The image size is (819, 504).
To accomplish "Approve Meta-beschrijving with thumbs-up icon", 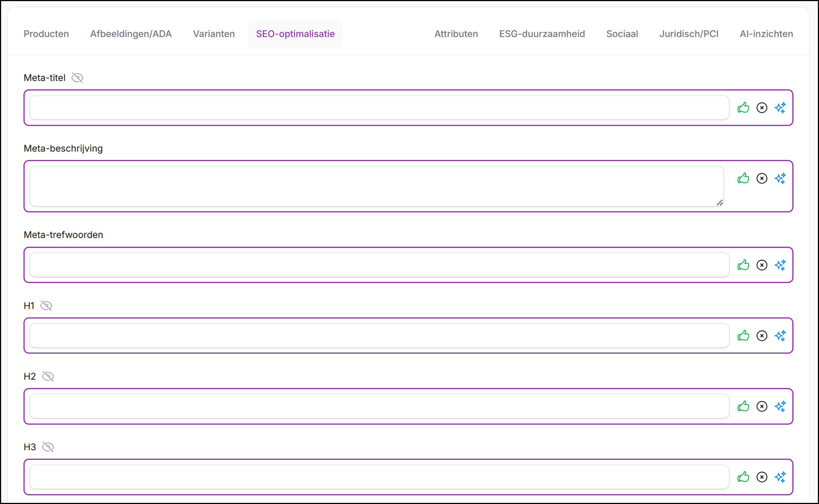I will pyautogui.click(x=743, y=178).
